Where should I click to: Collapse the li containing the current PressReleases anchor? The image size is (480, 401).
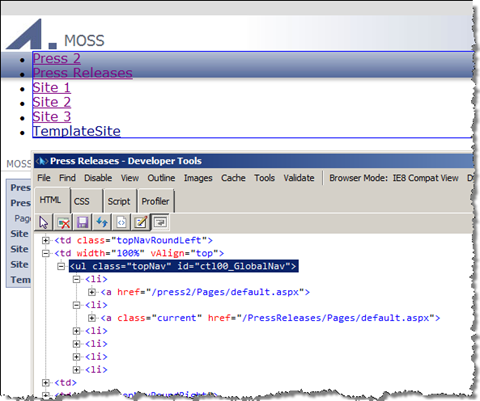pos(76,305)
